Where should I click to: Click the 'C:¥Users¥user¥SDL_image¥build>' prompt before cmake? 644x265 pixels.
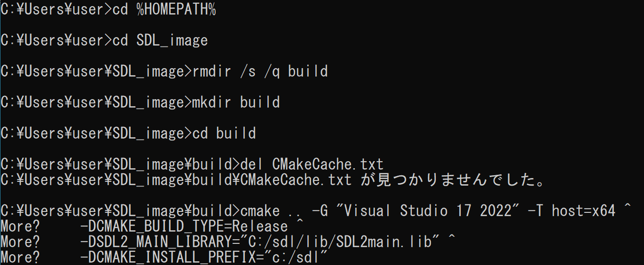120,211
